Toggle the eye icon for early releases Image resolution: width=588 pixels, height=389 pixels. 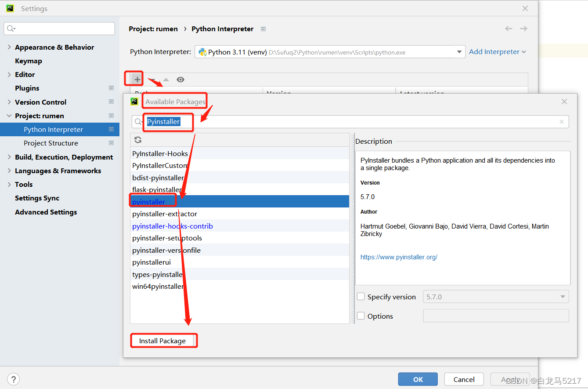[180, 80]
